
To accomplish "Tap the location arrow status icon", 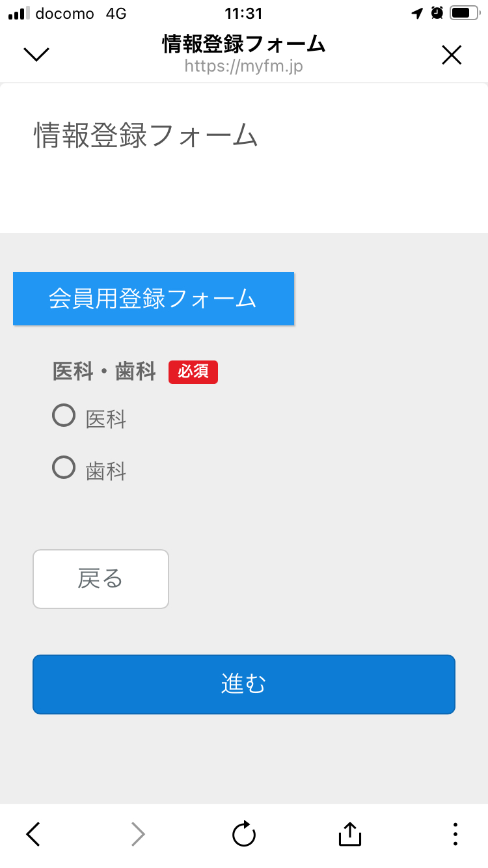I will [x=417, y=13].
